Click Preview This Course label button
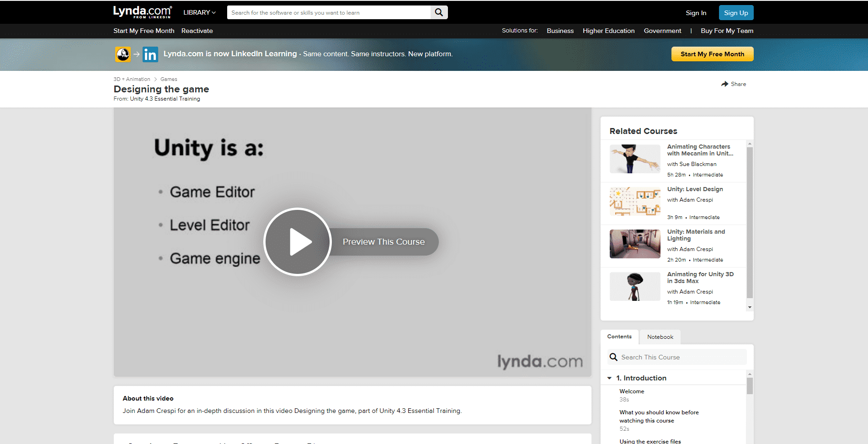Viewport: 868px width, 444px height. tap(383, 242)
